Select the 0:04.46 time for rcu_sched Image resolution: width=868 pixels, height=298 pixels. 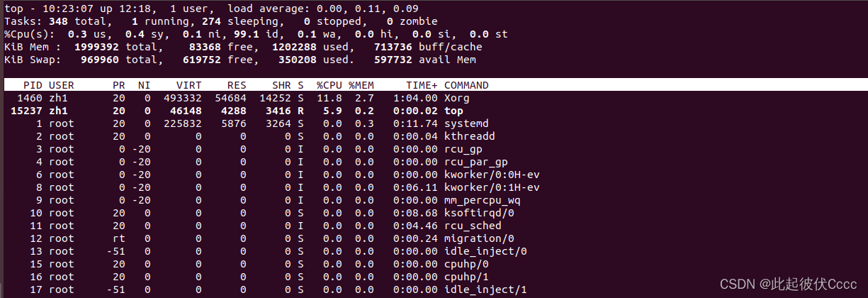(415, 226)
